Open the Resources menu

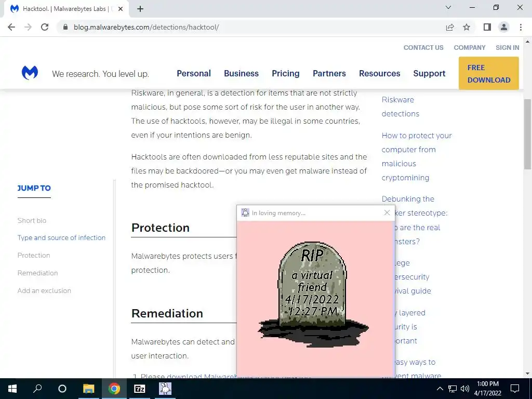(380, 73)
